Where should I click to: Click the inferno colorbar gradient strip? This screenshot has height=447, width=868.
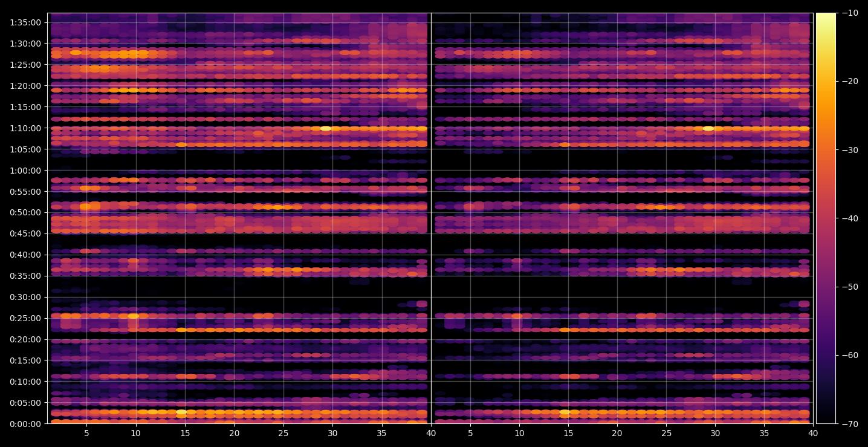[826, 218]
